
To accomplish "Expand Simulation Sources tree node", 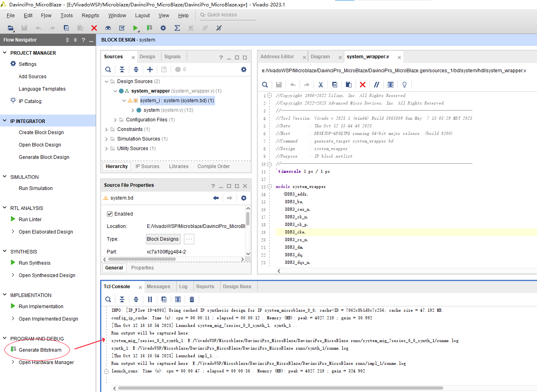I will 107,139.
